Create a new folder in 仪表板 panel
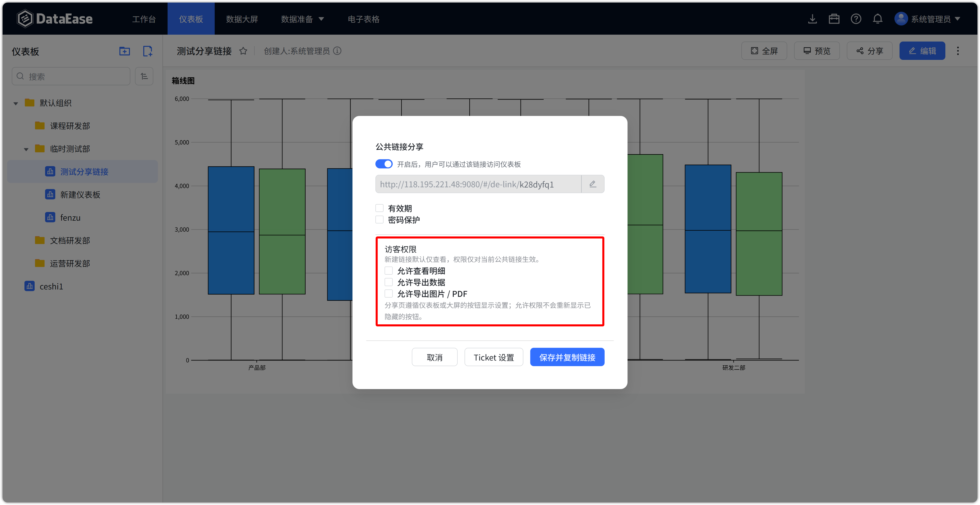Image resolution: width=980 pixels, height=505 pixels. click(x=124, y=51)
